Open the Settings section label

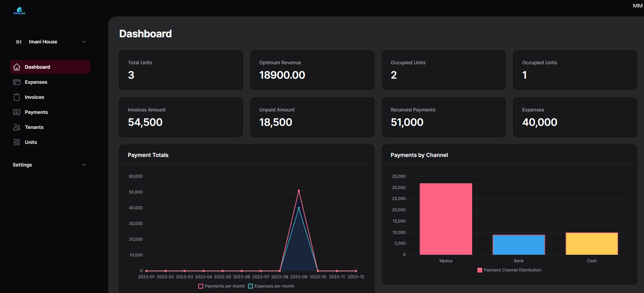pos(22,165)
